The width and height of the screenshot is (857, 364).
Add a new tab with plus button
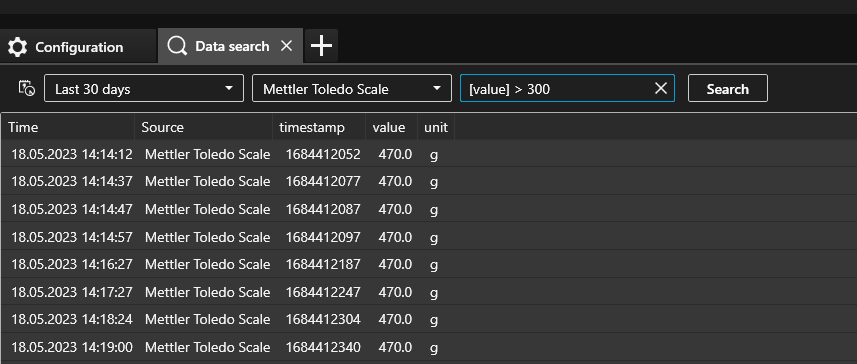coord(321,46)
